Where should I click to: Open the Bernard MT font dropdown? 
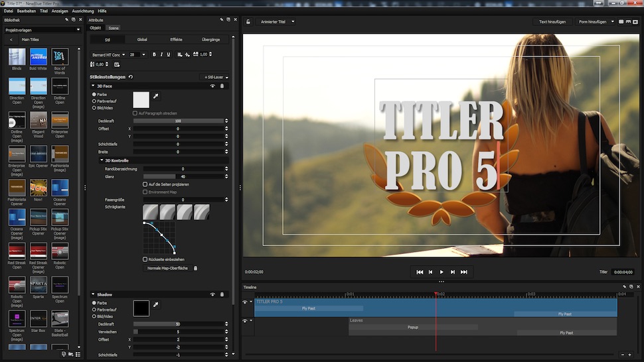[x=108, y=54]
